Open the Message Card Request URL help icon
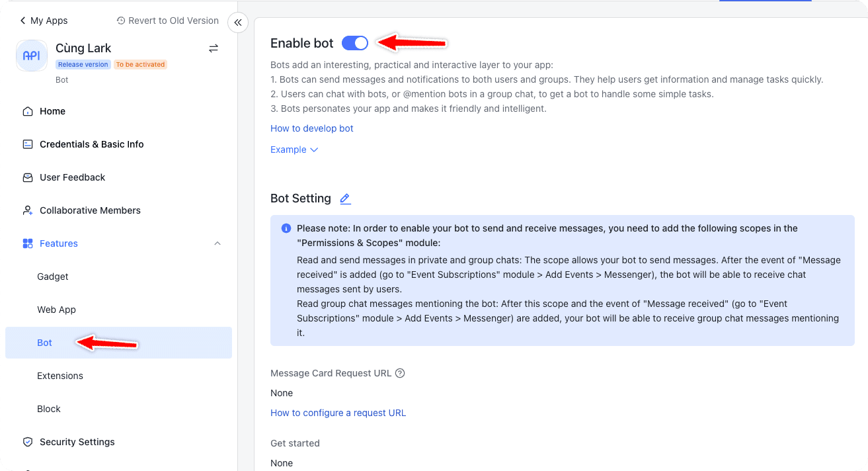Viewport: 868px width, 471px height. click(400, 372)
